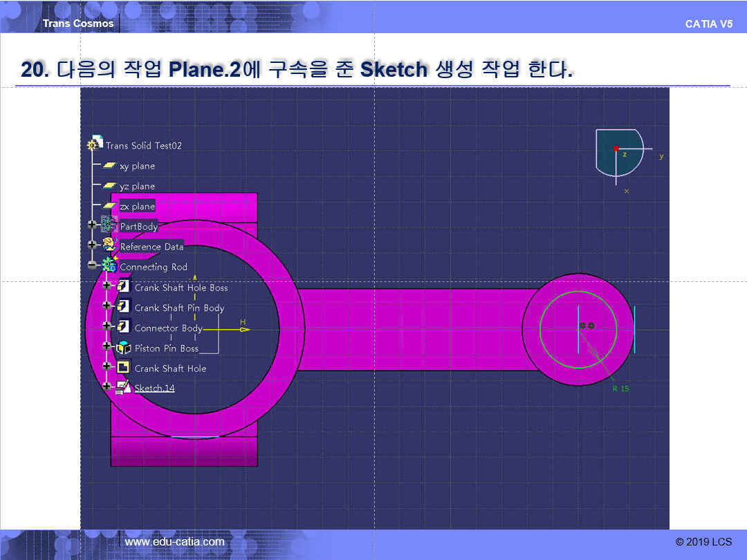The image size is (747, 560).
Task: Expand the PartBody tree node
Action: pos(92,225)
